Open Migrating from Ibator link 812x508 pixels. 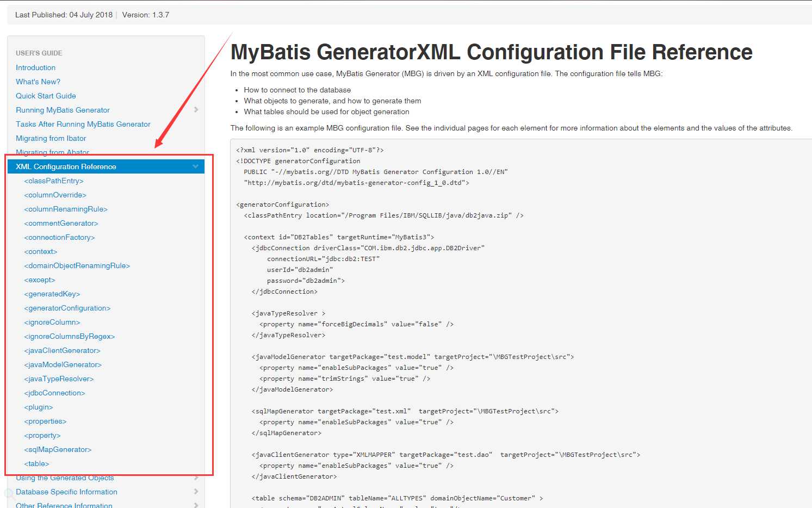(x=51, y=138)
